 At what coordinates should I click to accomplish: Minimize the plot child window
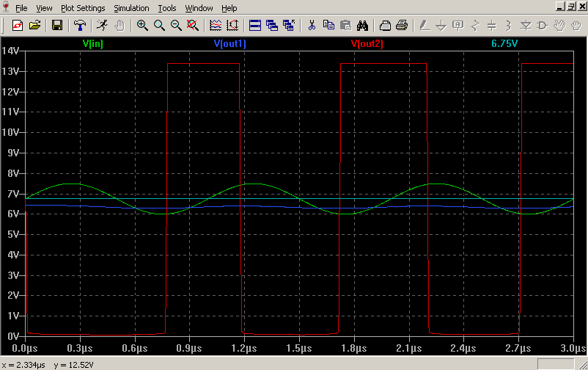(561, 7)
